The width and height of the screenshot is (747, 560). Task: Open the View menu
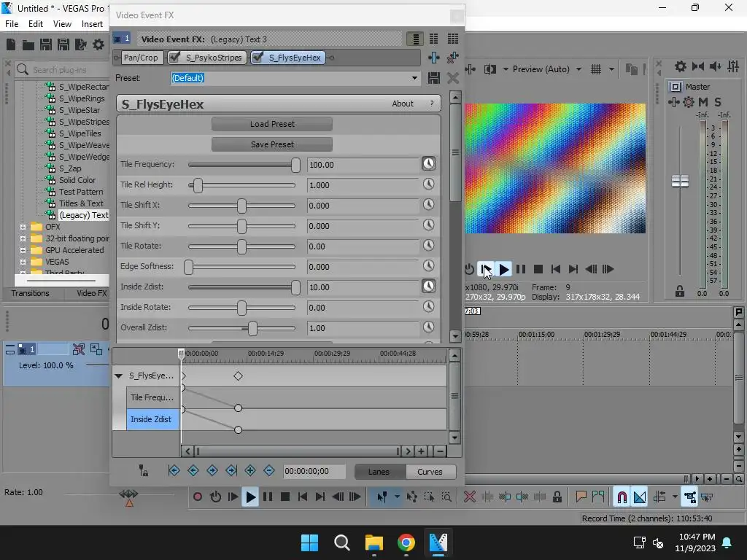click(x=62, y=24)
